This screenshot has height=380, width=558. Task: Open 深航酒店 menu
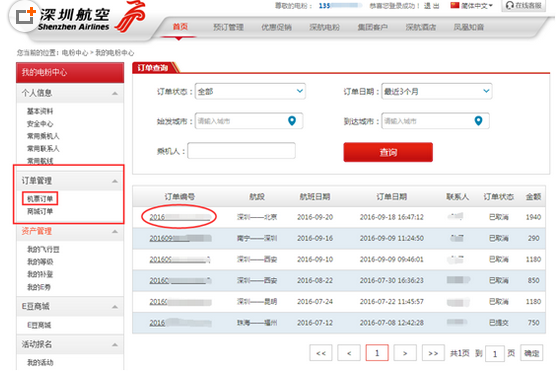pyautogui.click(x=421, y=27)
